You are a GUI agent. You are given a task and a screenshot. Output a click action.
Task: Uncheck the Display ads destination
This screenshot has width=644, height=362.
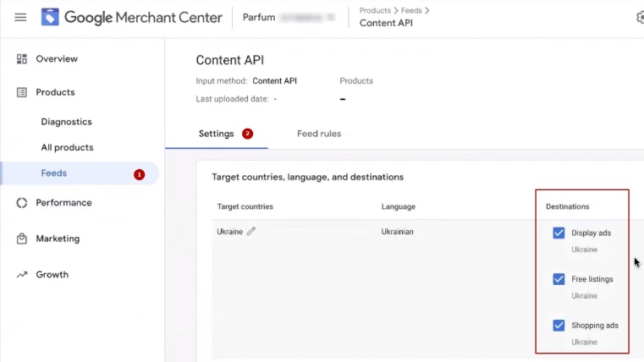[559, 233]
